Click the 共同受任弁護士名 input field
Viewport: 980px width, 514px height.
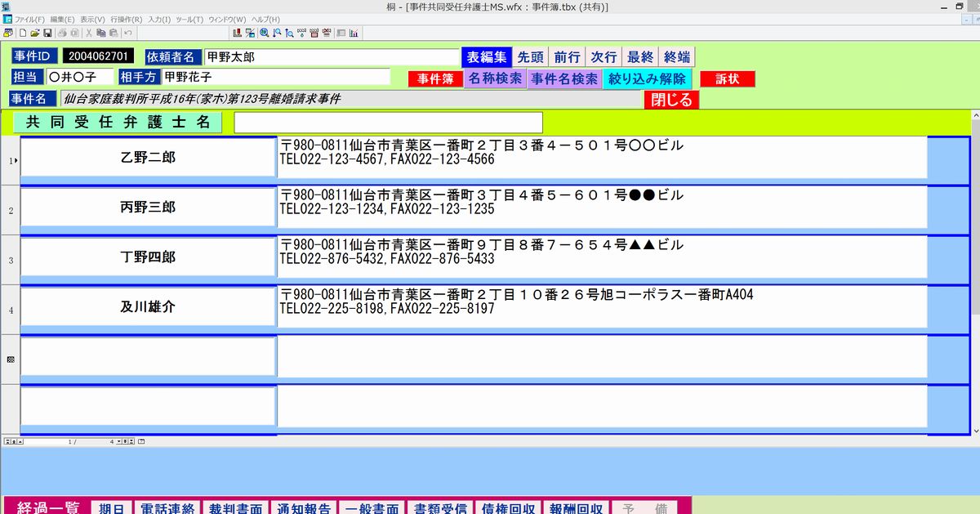pos(388,123)
